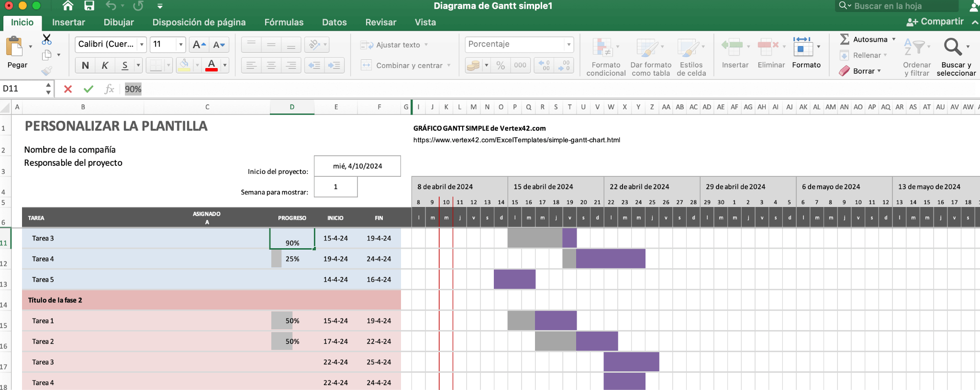Click the Compartir button
Screen dimensions: 980x390
pyautogui.click(x=935, y=22)
